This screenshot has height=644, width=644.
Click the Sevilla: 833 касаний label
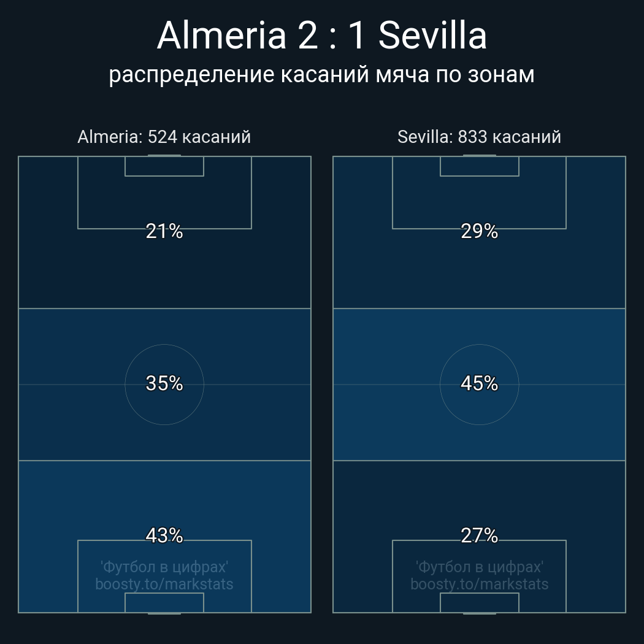(x=479, y=137)
